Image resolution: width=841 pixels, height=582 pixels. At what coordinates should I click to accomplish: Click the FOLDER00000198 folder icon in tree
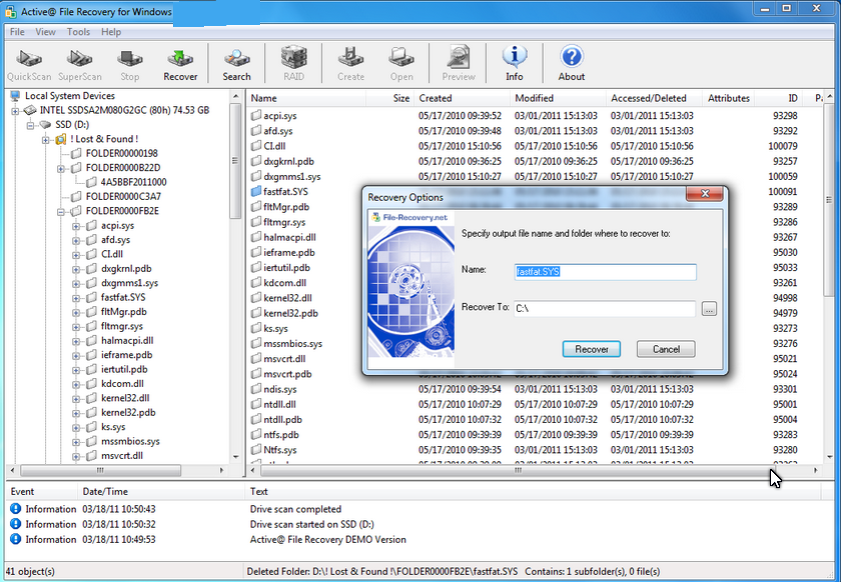point(76,153)
